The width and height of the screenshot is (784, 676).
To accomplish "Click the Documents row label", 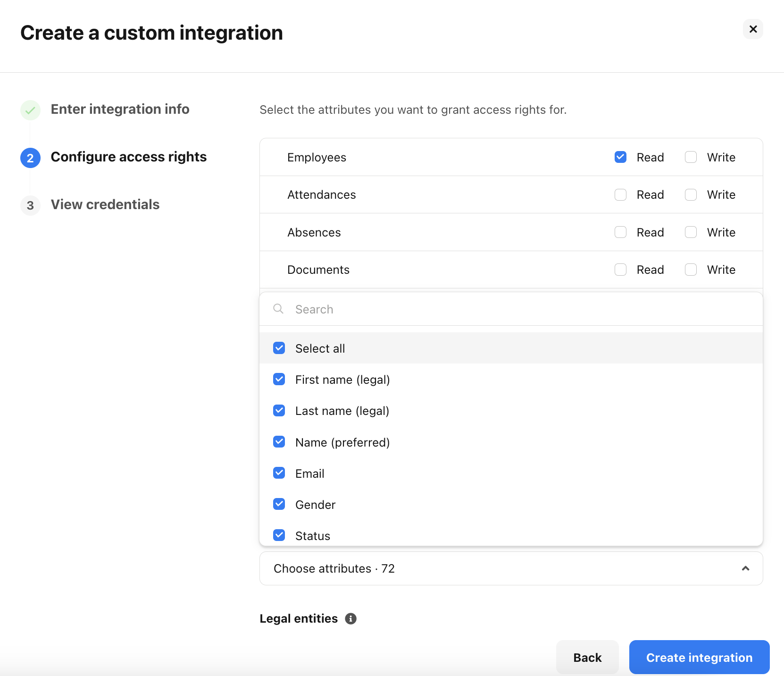I will [x=318, y=270].
